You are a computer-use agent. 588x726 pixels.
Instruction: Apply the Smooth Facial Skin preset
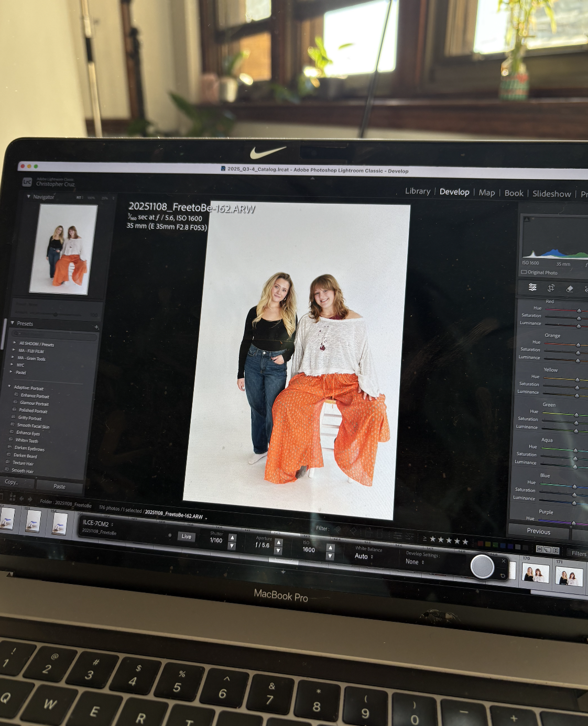tap(33, 426)
